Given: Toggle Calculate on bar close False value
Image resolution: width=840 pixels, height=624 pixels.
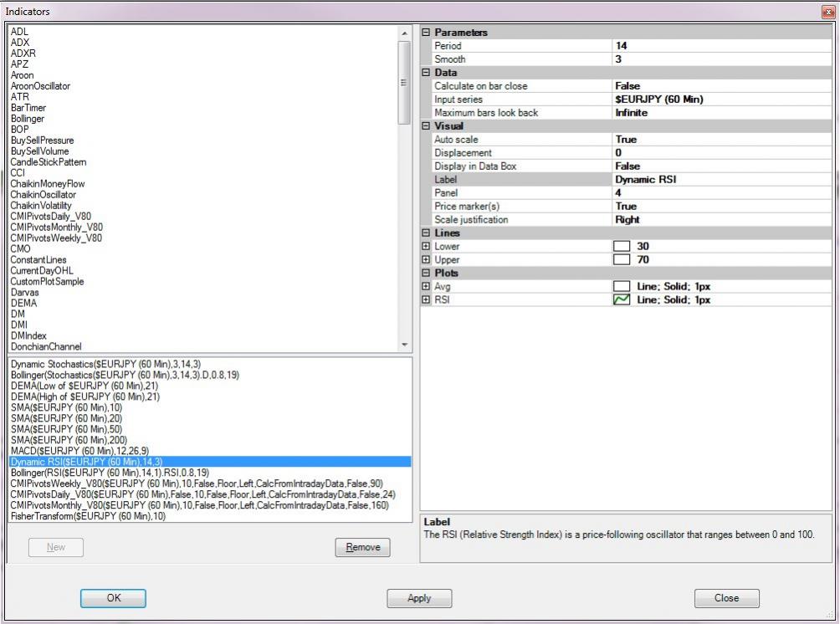Looking at the screenshot, I should [x=721, y=85].
